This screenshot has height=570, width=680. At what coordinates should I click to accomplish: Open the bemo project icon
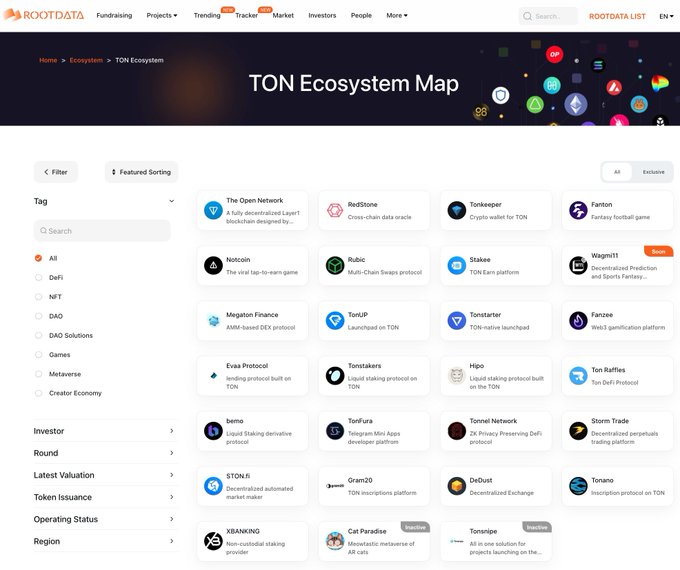click(213, 431)
